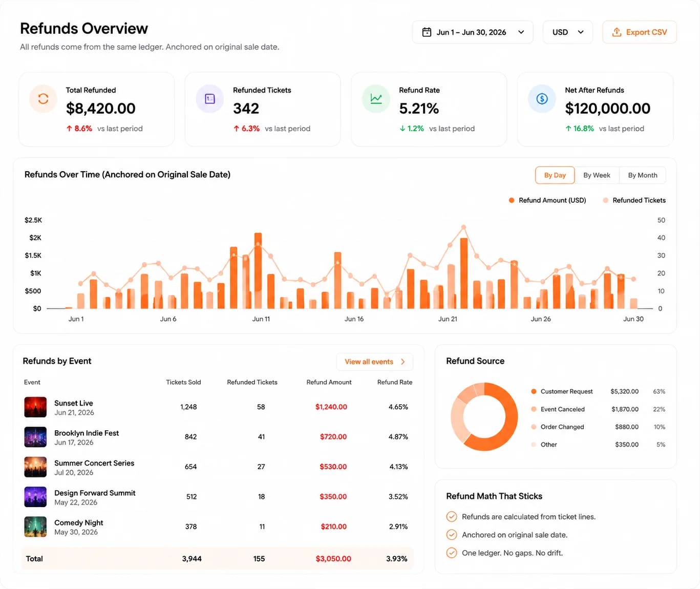
Task: Click the Other legend dot
Action: [534, 445]
